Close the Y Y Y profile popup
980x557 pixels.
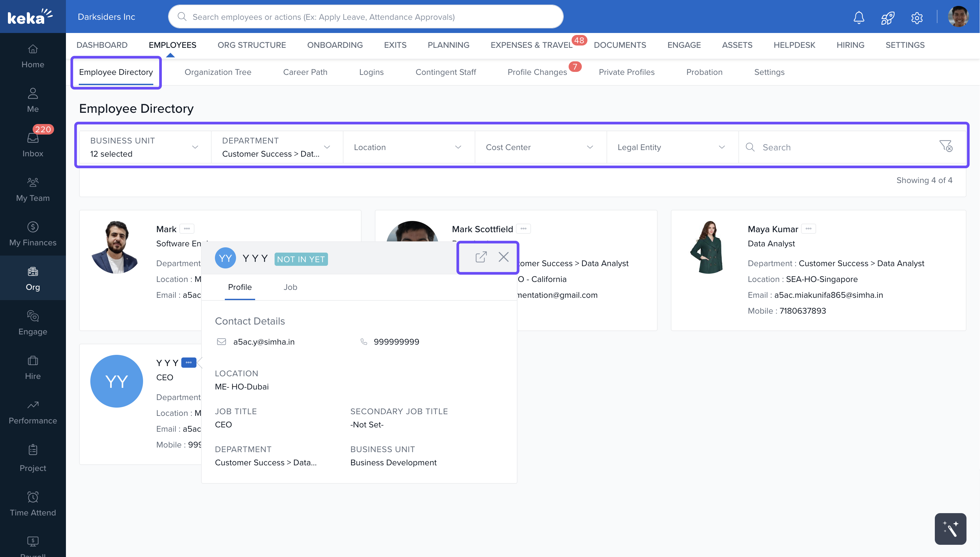point(503,257)
